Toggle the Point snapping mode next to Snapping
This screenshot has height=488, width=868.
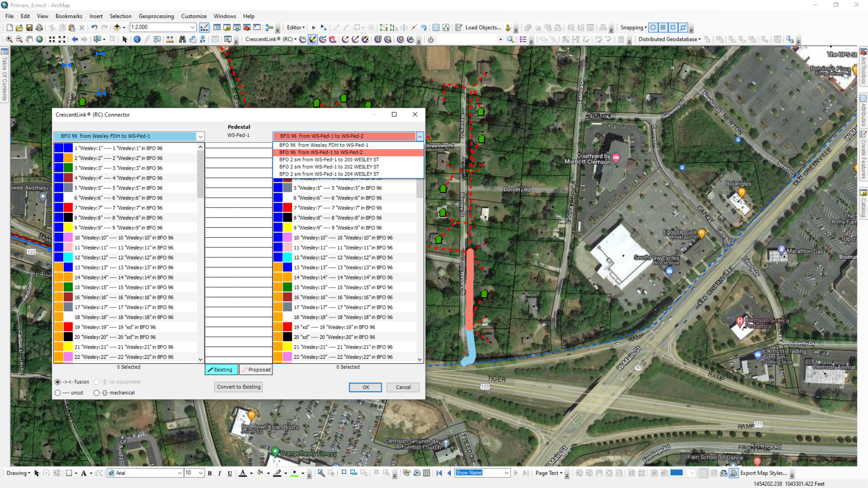653,27
